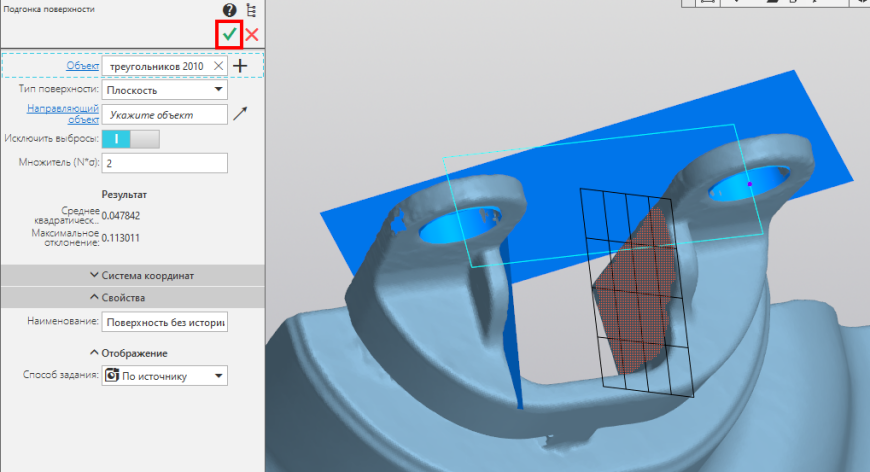Screen dimensions: 870x472
Task: Click the Укажите объект input field
Action: pyautogui.click(x=165, y=115)
